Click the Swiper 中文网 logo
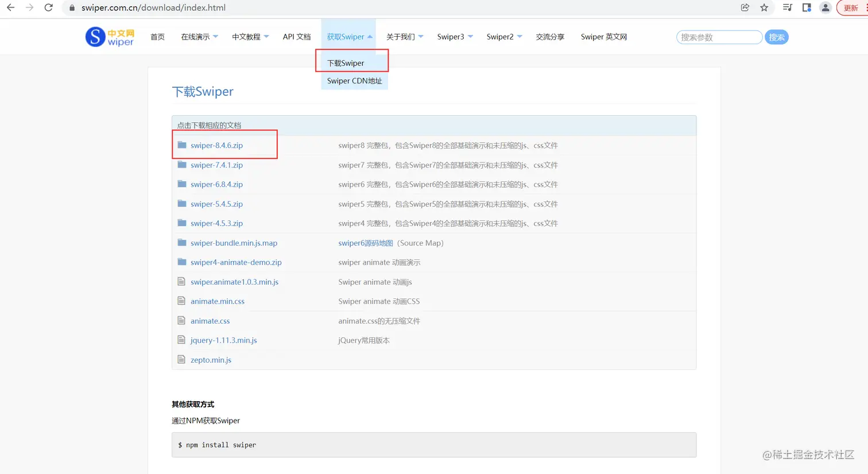 pyautogui.click(x=110, y=37)
